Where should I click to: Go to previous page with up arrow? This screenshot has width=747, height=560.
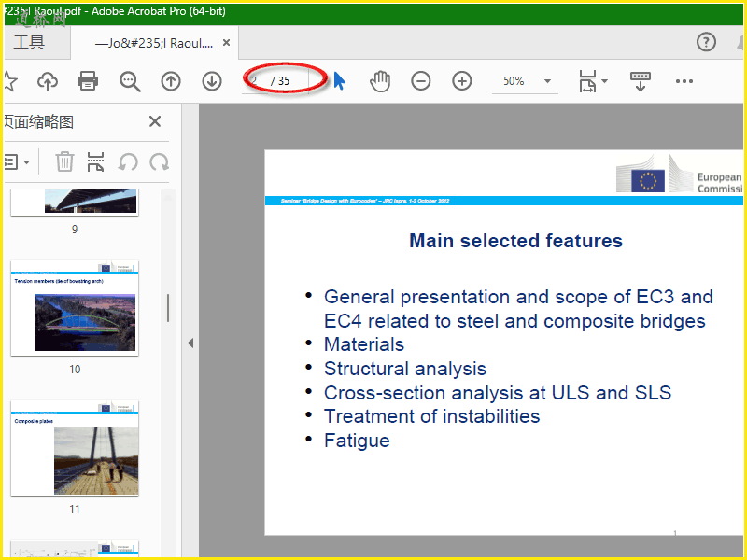click(x=171, y=81)
